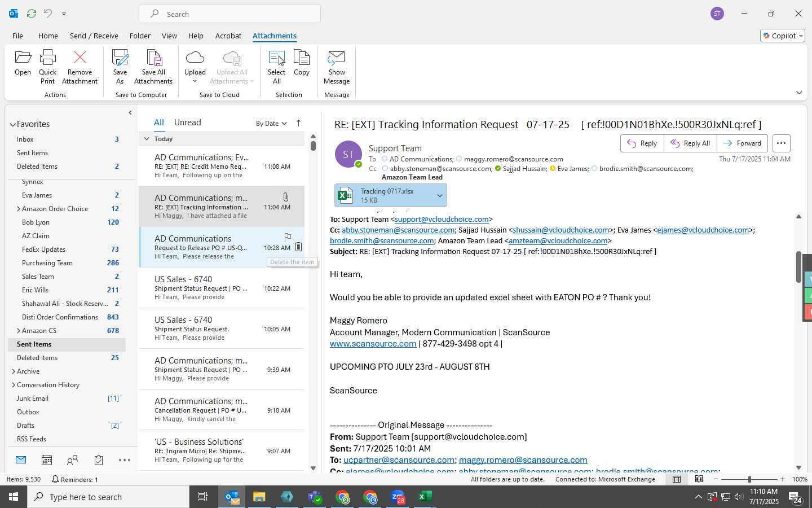Upload attachment to cloud
The height and width of the screenshot is (508, 812).
point(195,67)
